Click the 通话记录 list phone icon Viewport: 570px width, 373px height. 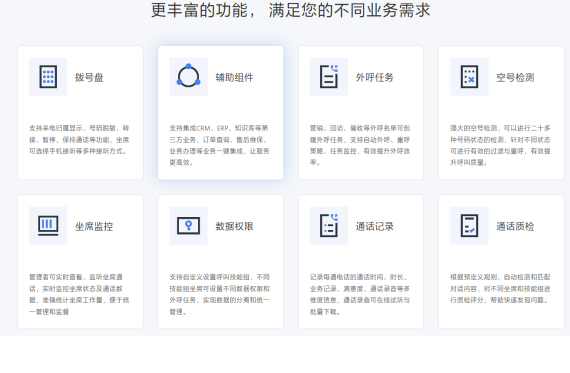click(329, 226)
